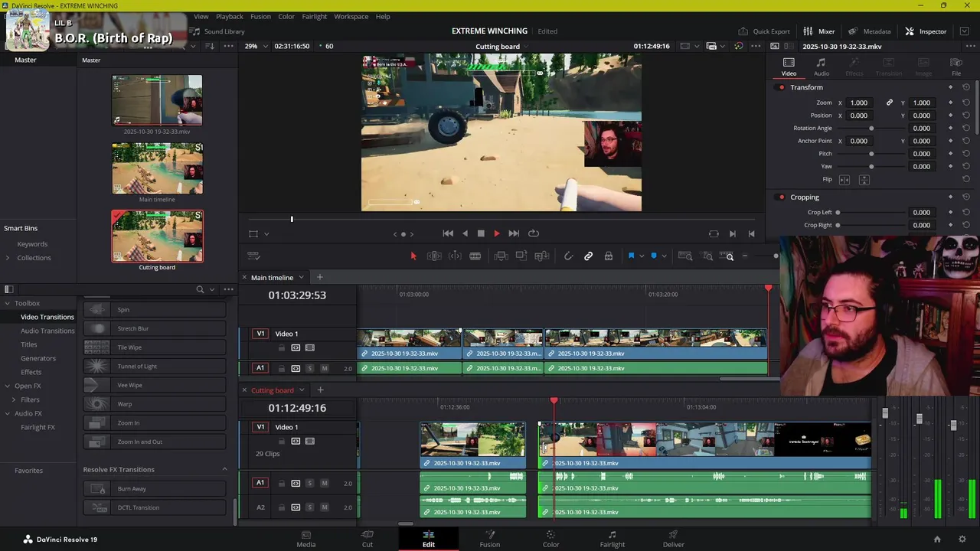980x551 pixels.
Task: Reset the Transform section values
Action: coord(965,87)
